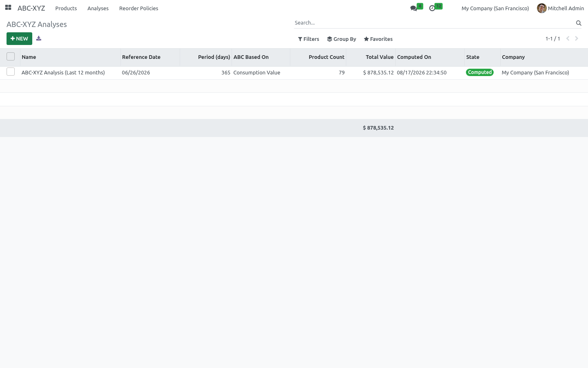This screenshot has height=368, width=588.
Task: Check the ABC-XYZ Analysis row checkbox
Action: click(x=11, y=72)
